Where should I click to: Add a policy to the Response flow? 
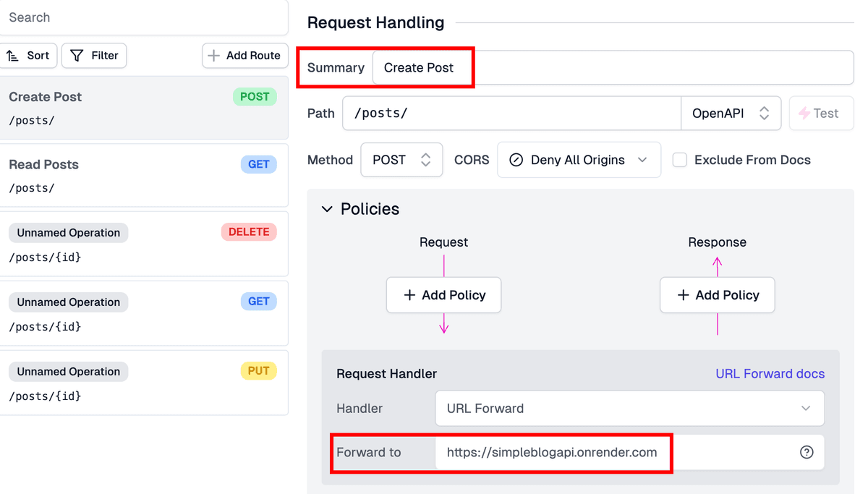[717, 295]
